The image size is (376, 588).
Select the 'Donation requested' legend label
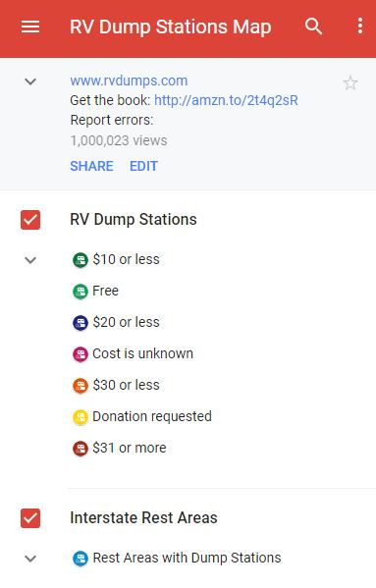pyautogui.click(x=152, y=416)
